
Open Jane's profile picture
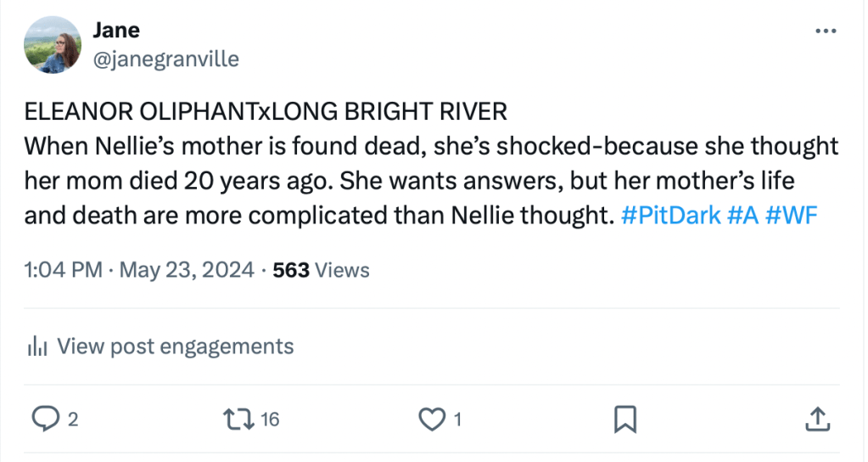[x=53, y=46]
